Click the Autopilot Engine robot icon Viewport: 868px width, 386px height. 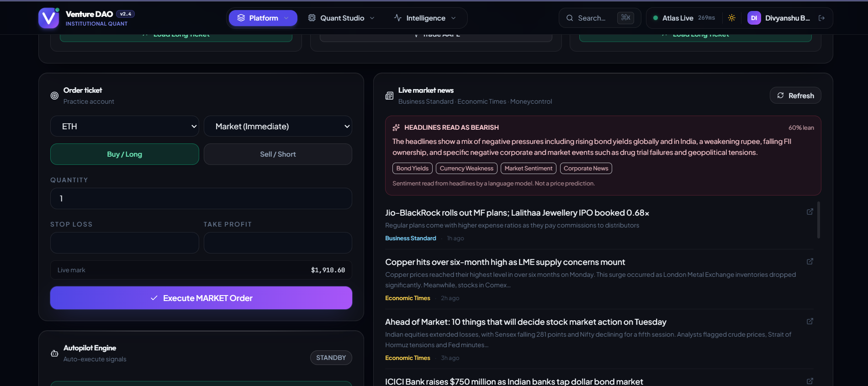click(54, 353)
